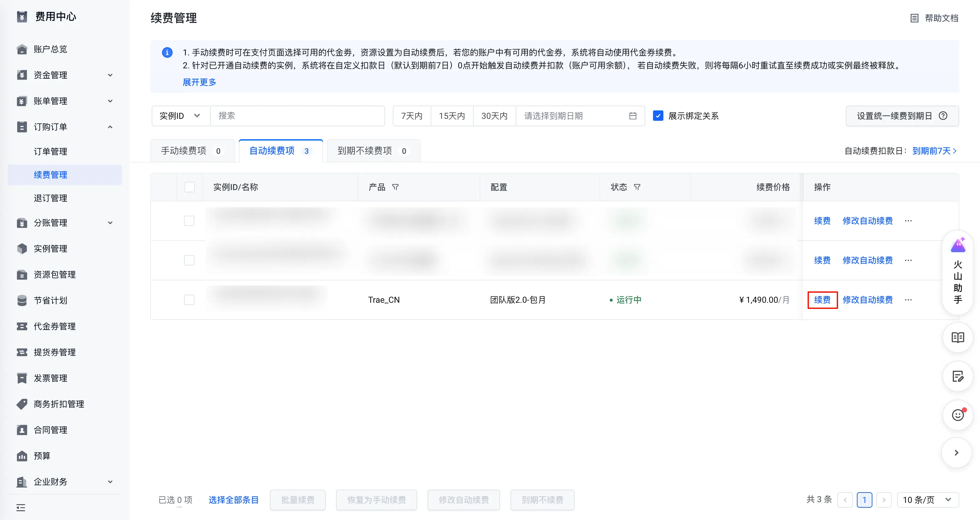
Task: Open the 实例ID search type dropdown
Action: [x=181, y=116]
